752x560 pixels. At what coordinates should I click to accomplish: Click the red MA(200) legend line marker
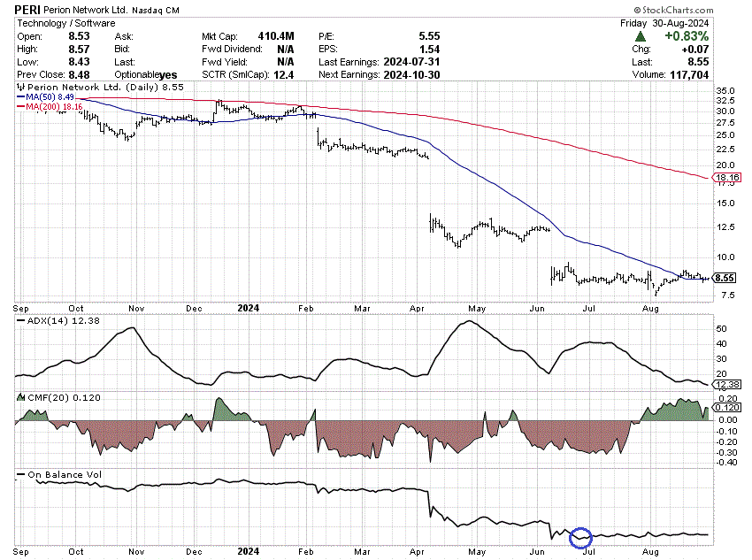coord(20,106)
